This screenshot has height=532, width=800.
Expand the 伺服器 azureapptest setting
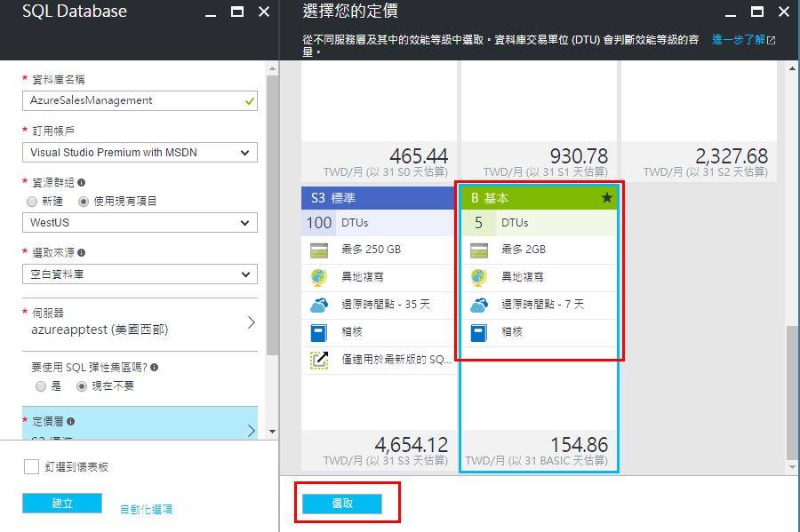tap(140, 322)
